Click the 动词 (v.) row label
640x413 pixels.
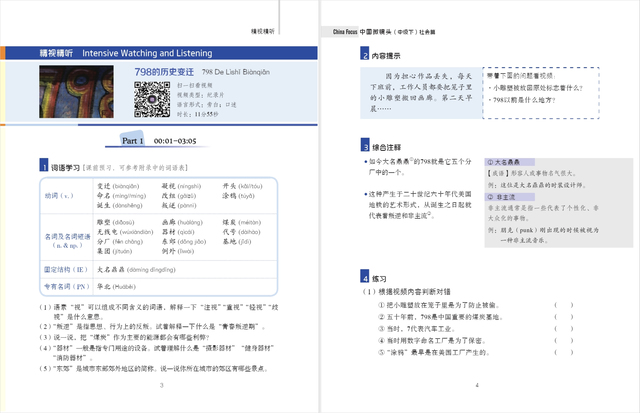pyautogui.click(x=59, y=196)
